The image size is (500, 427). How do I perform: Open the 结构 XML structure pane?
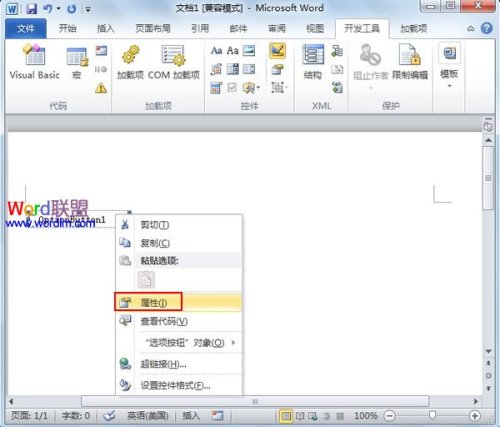point(313,62)
